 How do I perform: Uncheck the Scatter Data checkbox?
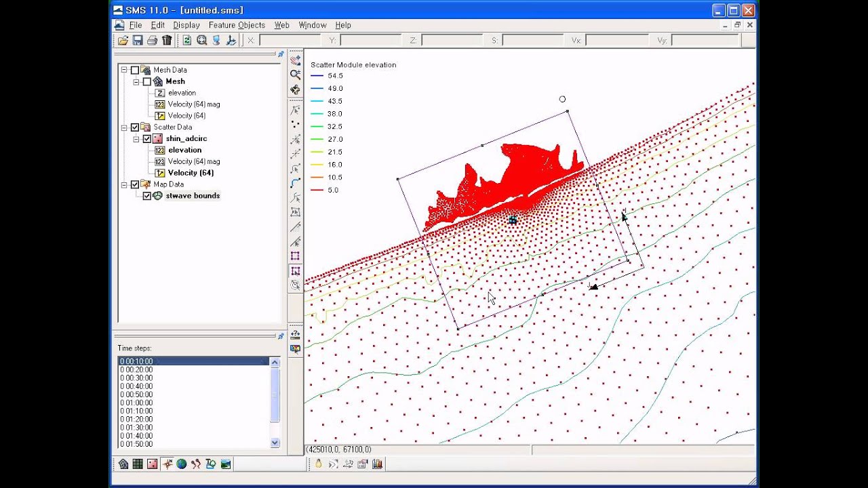(135, 127)
